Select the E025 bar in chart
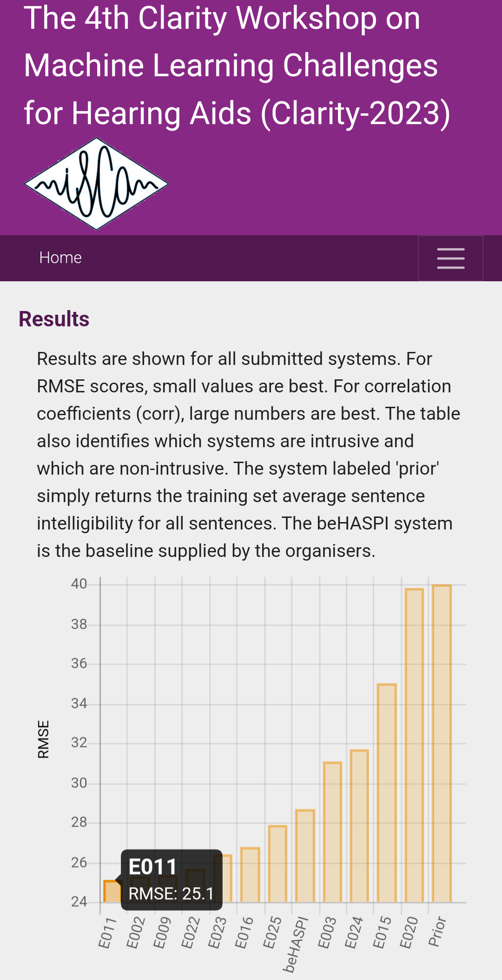The height and width of the screenshot is (980, 502). 278,864
